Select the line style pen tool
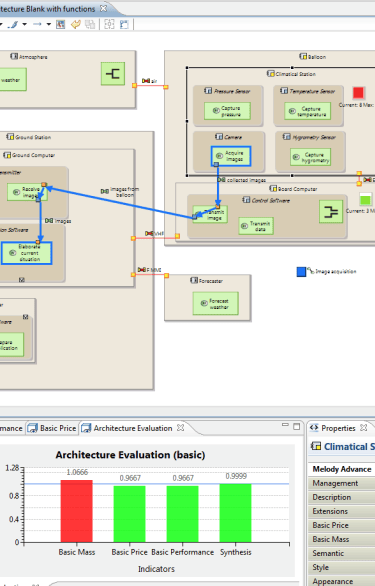 [13, 25]
